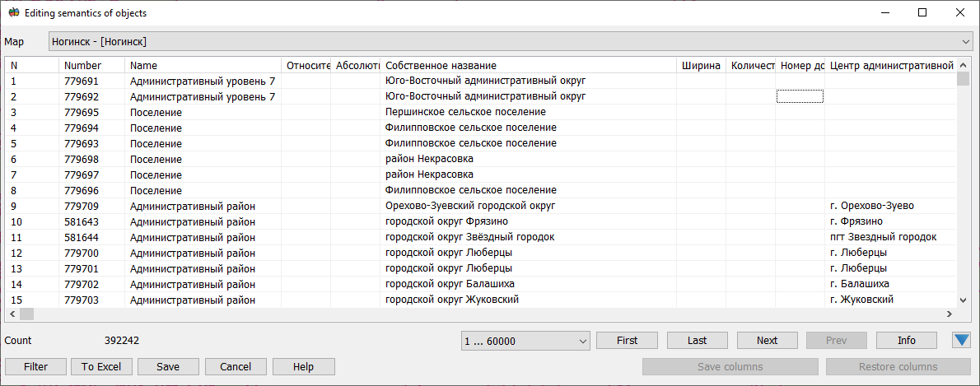
Task: Click the vertical scrollbar down arrow
Action: (x=963, y=300)
